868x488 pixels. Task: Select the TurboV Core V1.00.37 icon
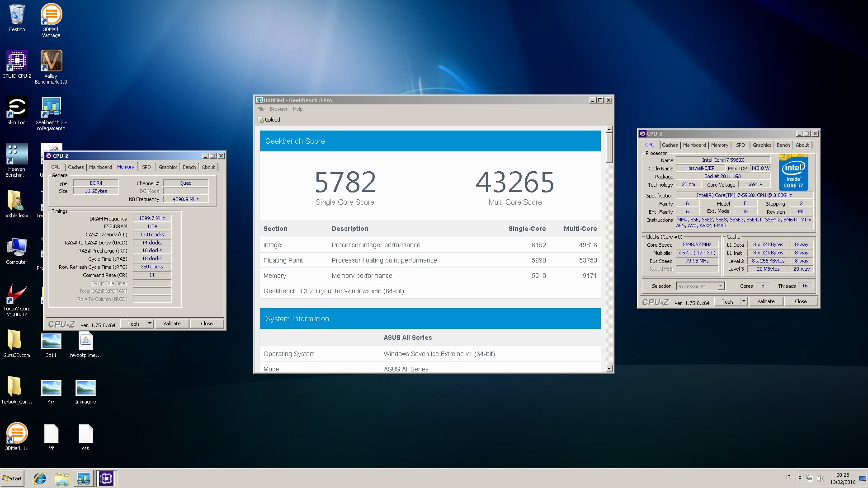(17, 300)
